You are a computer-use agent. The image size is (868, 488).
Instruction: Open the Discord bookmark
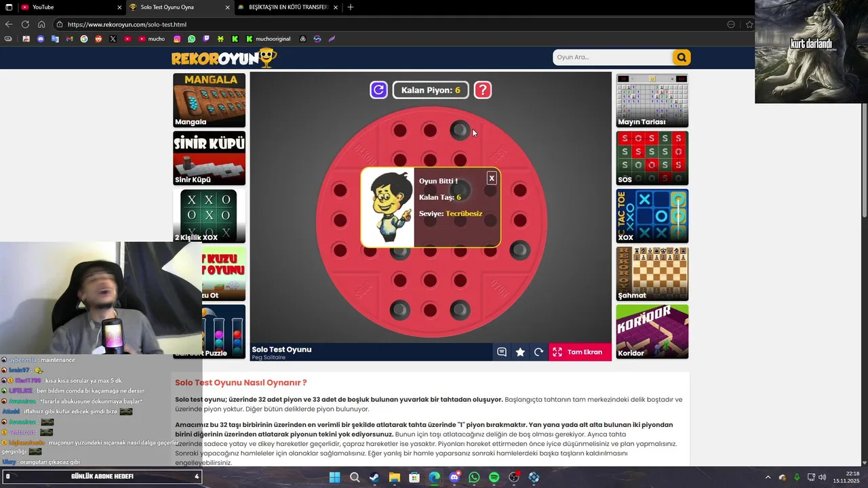[x=41, y=39]
